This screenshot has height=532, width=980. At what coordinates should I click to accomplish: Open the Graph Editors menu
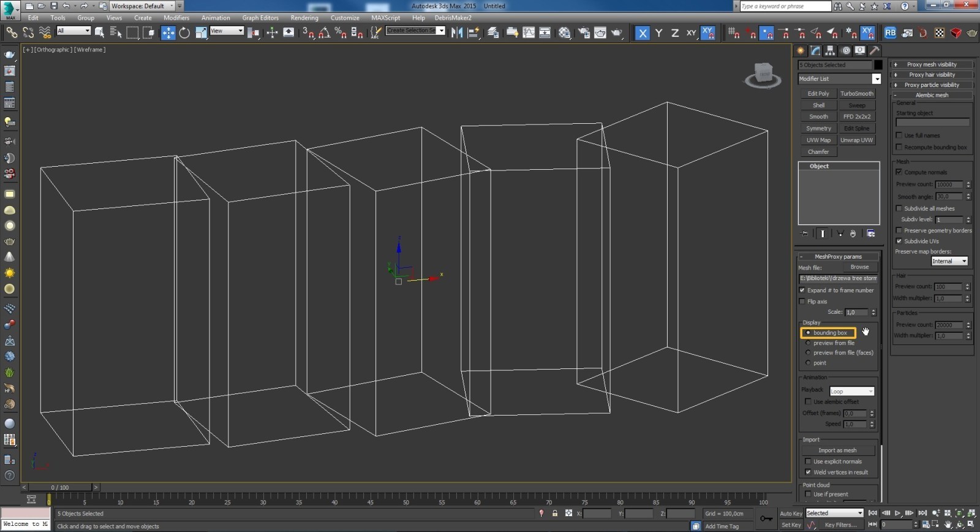(260, 18)
